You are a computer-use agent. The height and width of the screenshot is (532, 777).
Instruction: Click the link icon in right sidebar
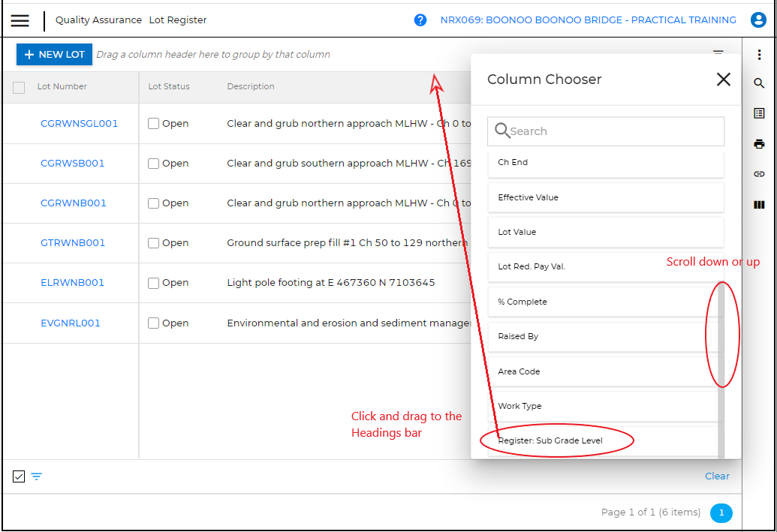click(759, 174)
